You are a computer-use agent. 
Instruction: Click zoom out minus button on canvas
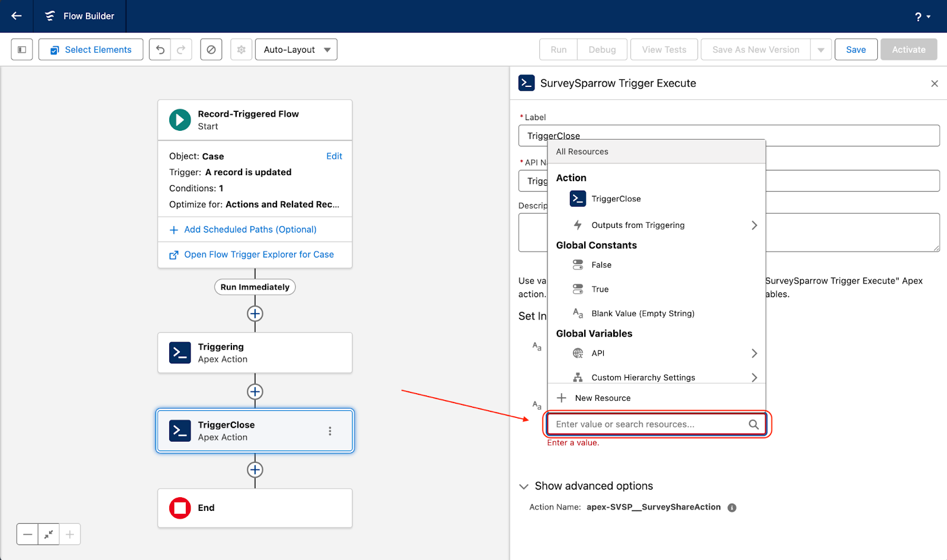coord(28,535)
